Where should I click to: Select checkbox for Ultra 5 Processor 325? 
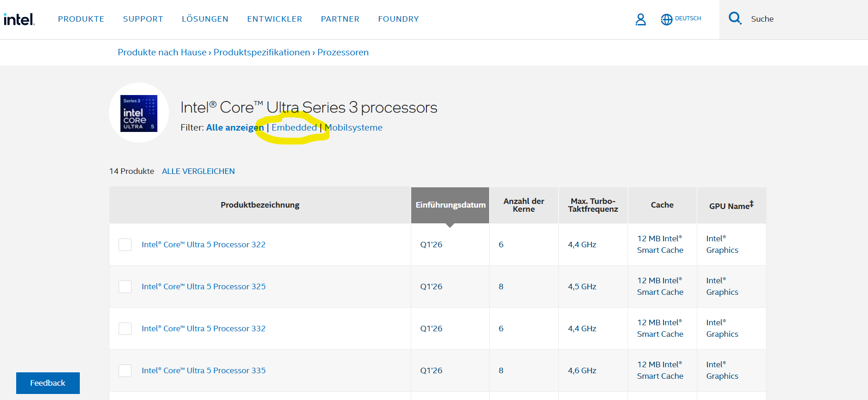pyautogui.click(x=125, y=287)
